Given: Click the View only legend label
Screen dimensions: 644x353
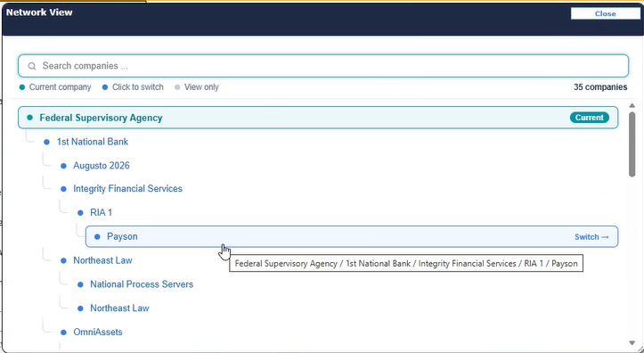Looking at the screenshot, I should pos(201,87).
